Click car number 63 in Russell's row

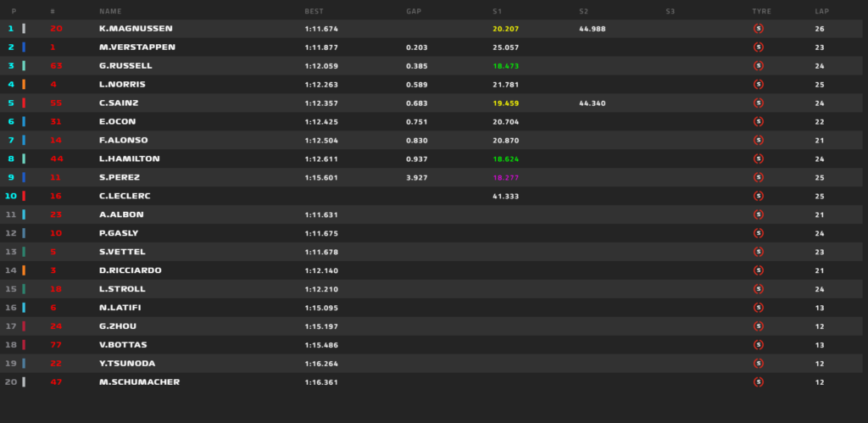click(56, 66)
